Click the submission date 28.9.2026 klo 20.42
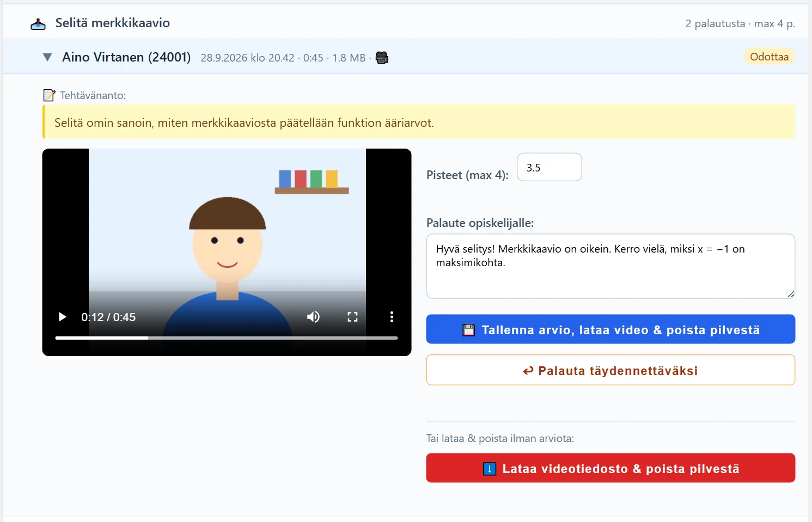The image size is (812, 522). tap(247, 58)
